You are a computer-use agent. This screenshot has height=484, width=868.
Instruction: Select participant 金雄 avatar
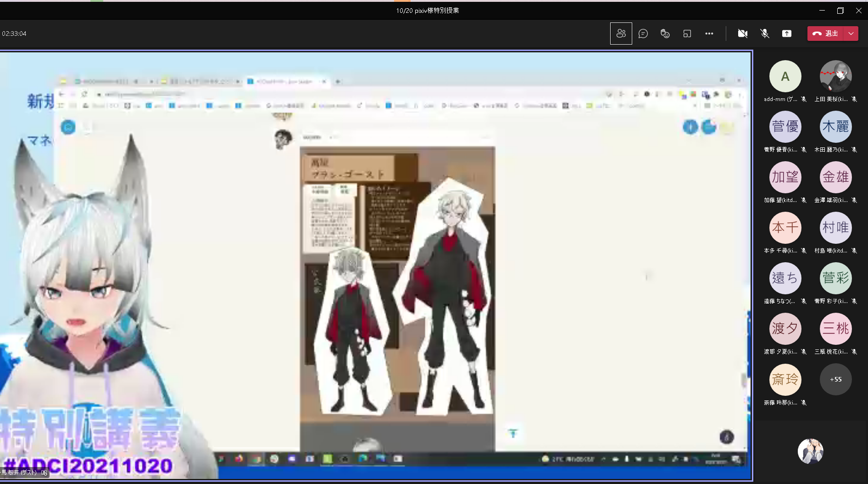[x=836, y=177]
